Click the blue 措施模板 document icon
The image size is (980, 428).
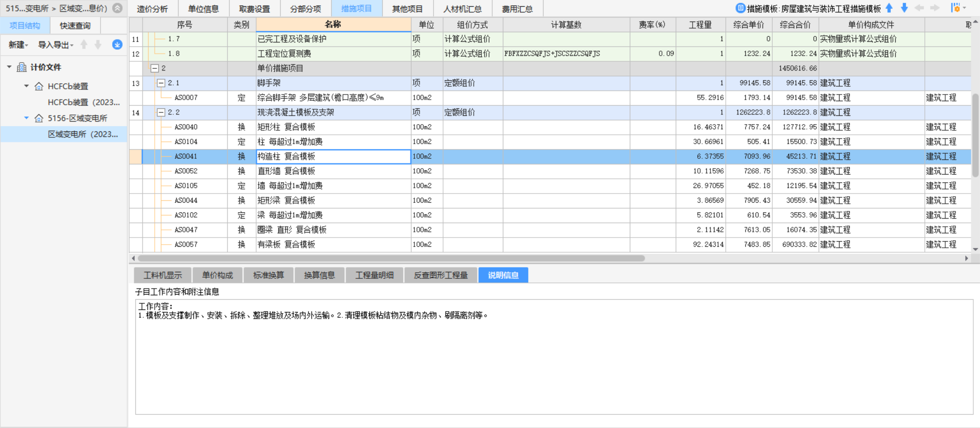point(740,8)
